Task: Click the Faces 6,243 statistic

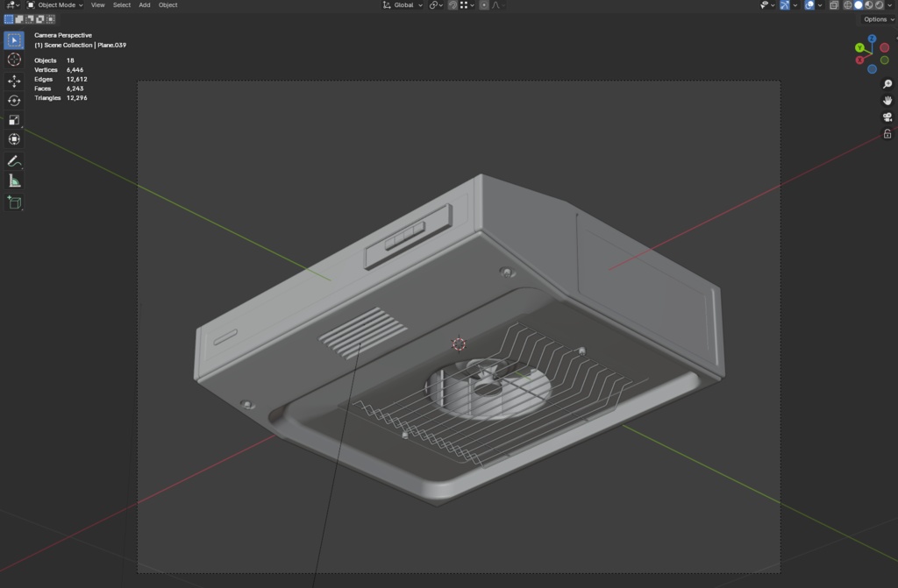Action: pos(59,89)
